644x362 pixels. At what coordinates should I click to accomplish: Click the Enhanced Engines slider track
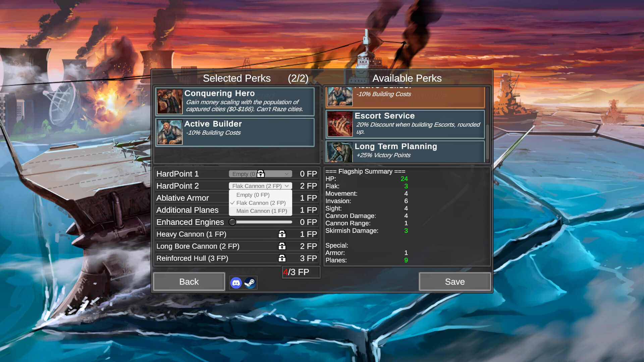[260, 222]
